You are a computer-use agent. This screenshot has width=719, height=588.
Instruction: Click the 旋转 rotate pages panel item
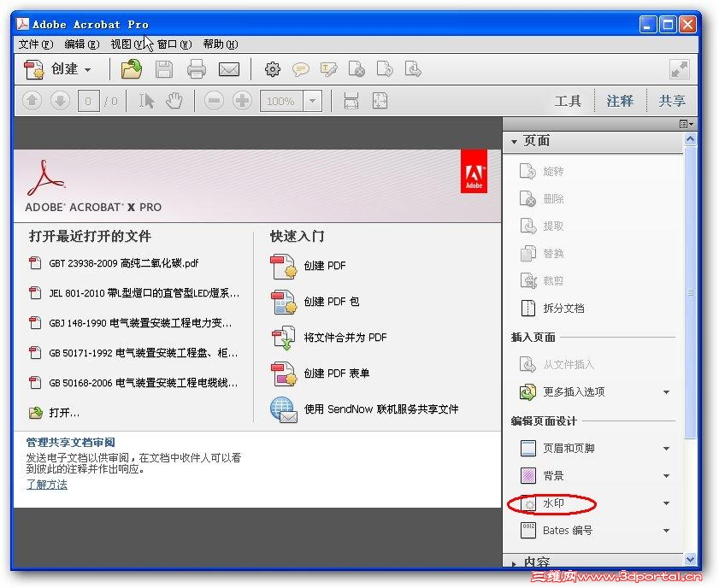point(541,172)
